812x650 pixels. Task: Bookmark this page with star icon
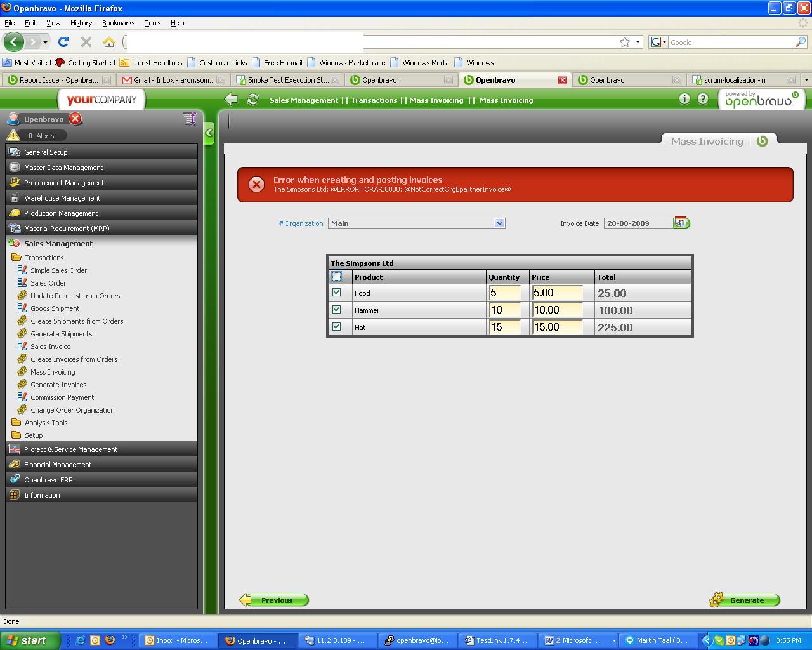point(625,42)
